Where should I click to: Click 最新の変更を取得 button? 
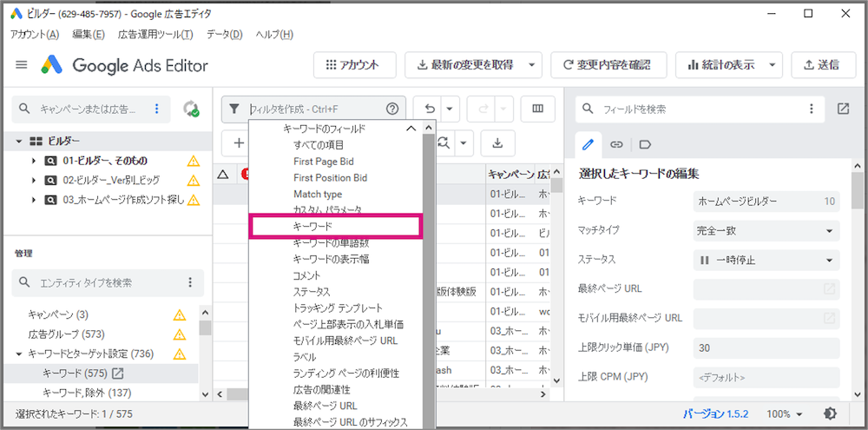tap(465, 65)
